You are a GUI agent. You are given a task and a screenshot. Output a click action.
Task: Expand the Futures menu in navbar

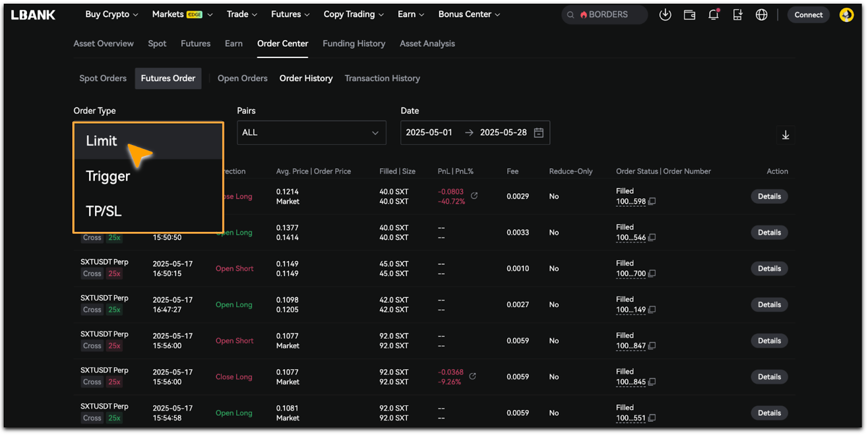[290, 15]
